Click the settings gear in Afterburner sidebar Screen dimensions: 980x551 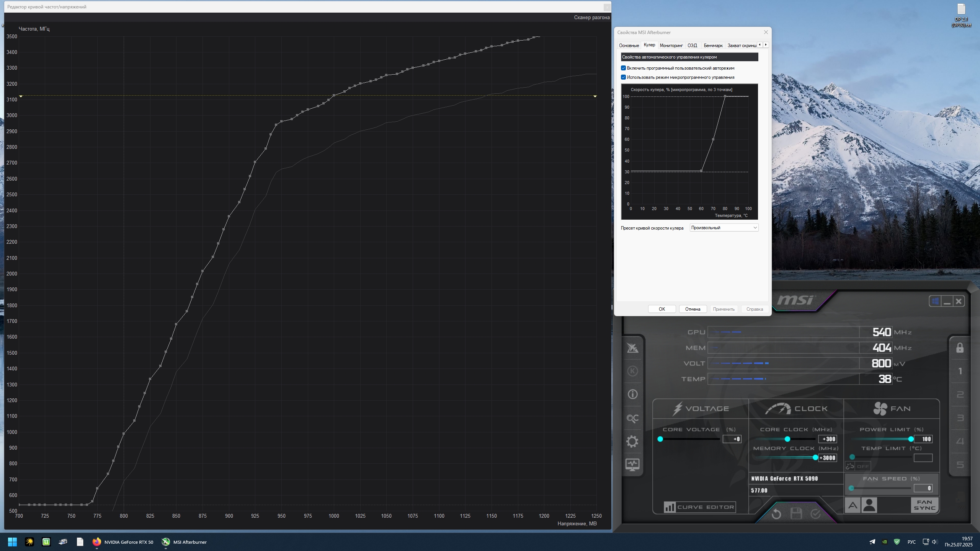pyautogui.click(x=632, y=441)
